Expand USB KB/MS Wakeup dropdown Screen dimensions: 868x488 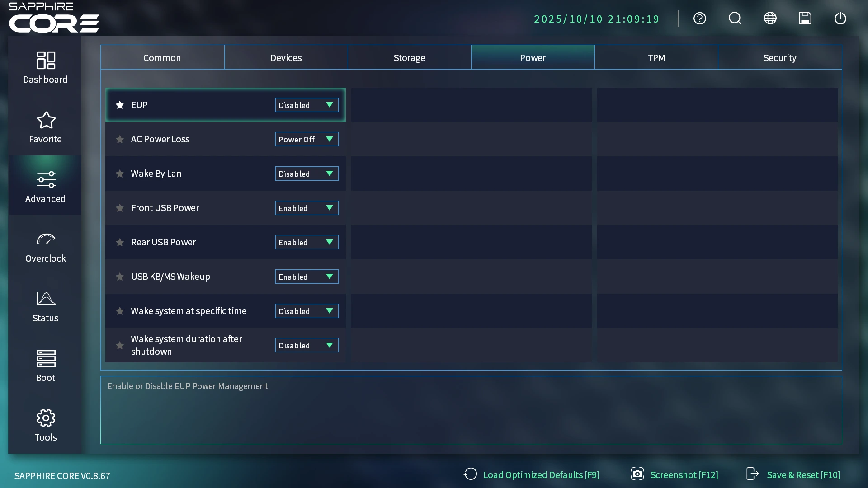[307, 277]
